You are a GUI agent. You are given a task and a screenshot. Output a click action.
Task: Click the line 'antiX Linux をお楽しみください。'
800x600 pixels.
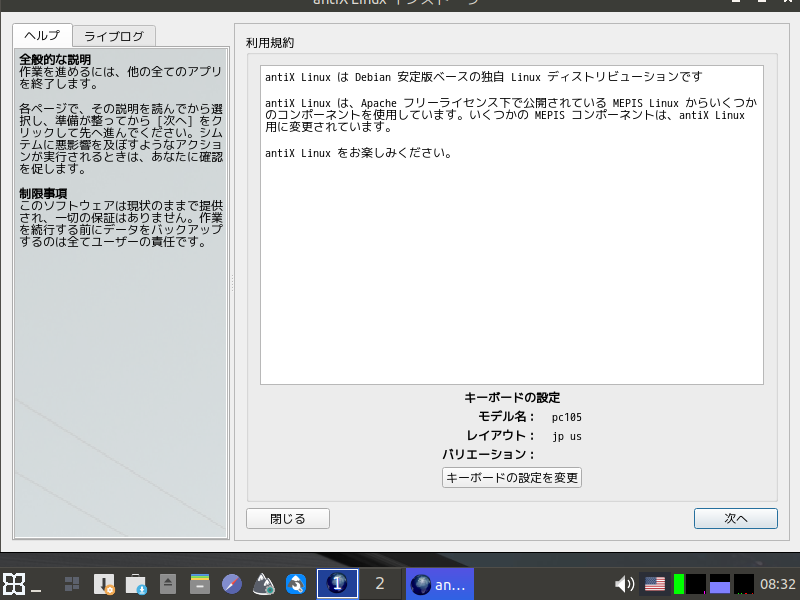(358, 153)
